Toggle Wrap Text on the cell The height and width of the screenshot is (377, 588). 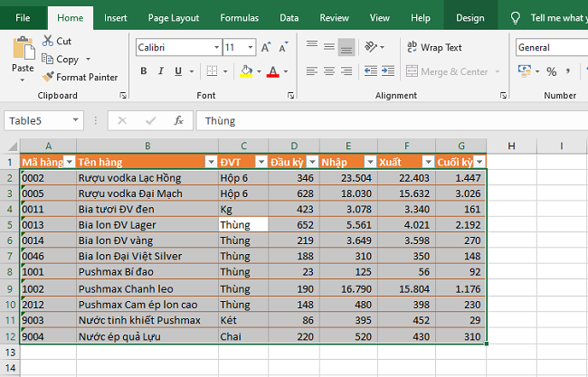pos(434,47)
